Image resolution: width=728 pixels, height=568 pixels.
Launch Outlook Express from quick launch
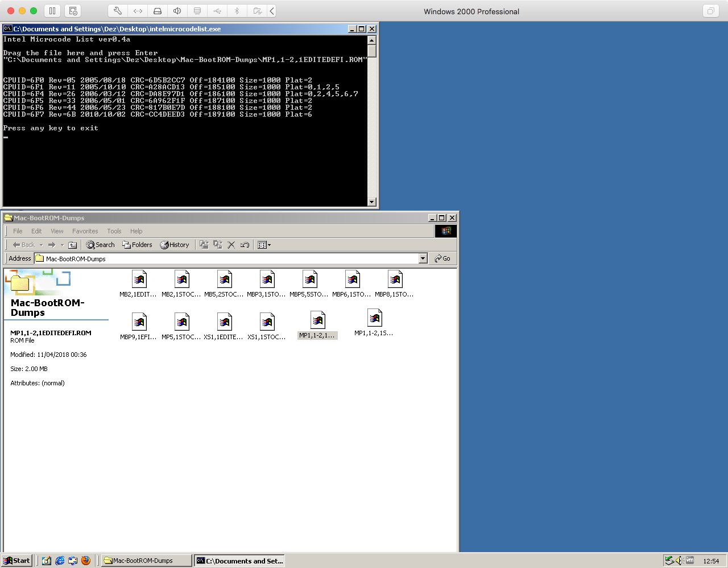click(x=73, y=561)
